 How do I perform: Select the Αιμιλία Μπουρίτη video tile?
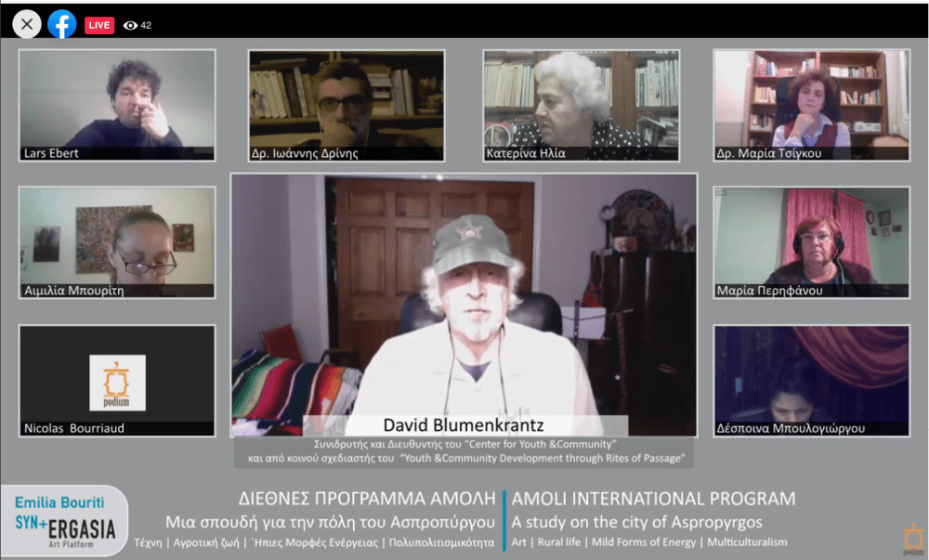pos(117,241)
